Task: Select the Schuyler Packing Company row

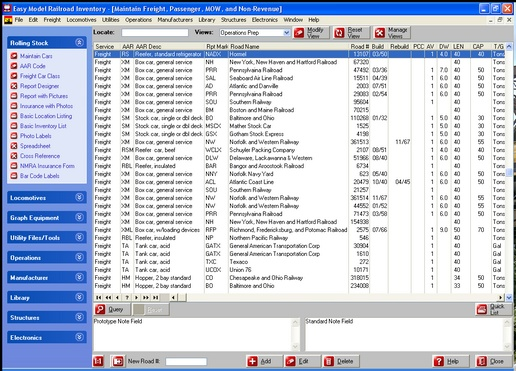Action: pos(299,150)
